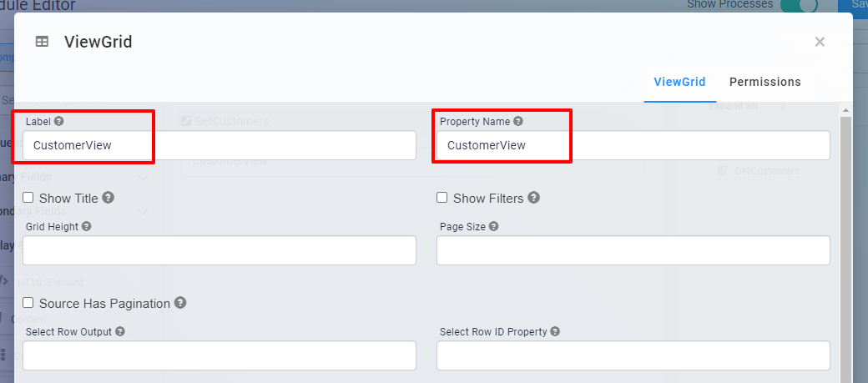The image size is (868, 383).
Task: Click the Show Title help icon
Action: tap(108, 198)
